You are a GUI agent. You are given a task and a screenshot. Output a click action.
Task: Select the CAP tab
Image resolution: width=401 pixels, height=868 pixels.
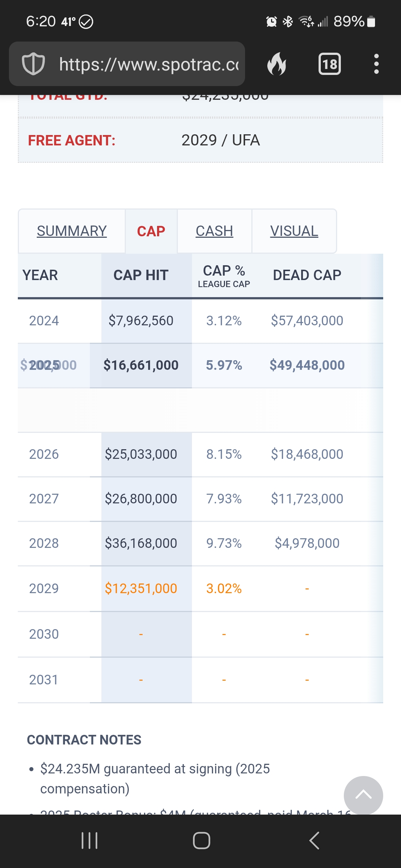coord(151,231)
